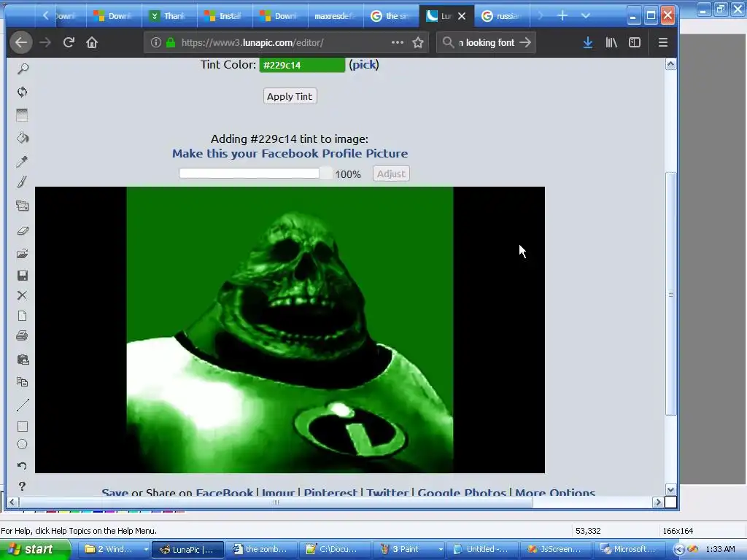Image resolution: width=747 pixels, height=560 pixels.
Task: Click the tint slider handle
Action: [326, 174]
